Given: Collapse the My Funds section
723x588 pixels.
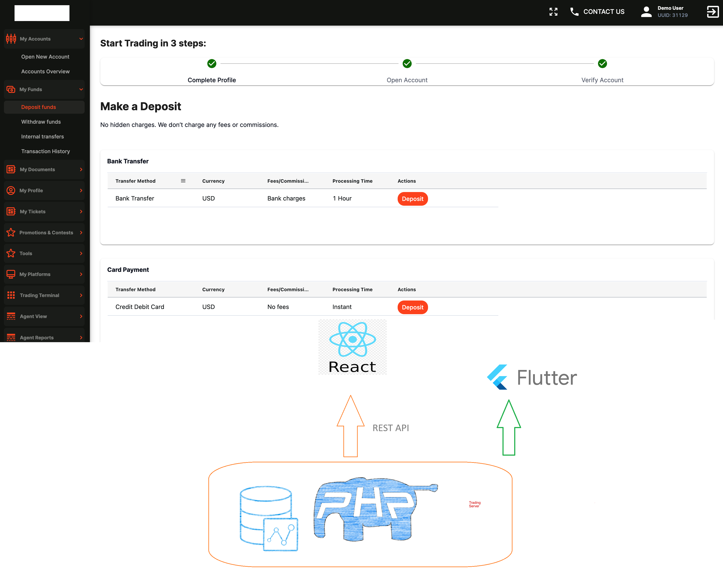Looking at the screenshot, I should click(81, 89).
